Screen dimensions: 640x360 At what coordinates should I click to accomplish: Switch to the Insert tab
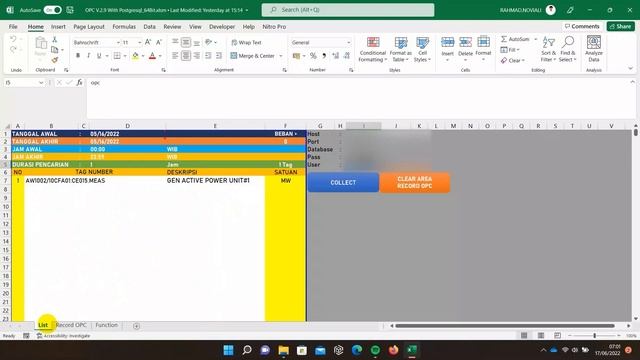[x=58, y=27]
